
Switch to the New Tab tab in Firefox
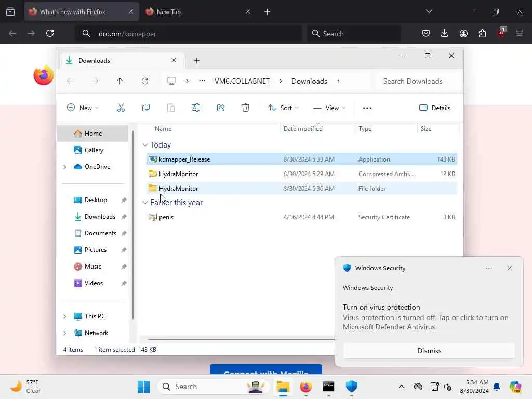coord(198,12)
